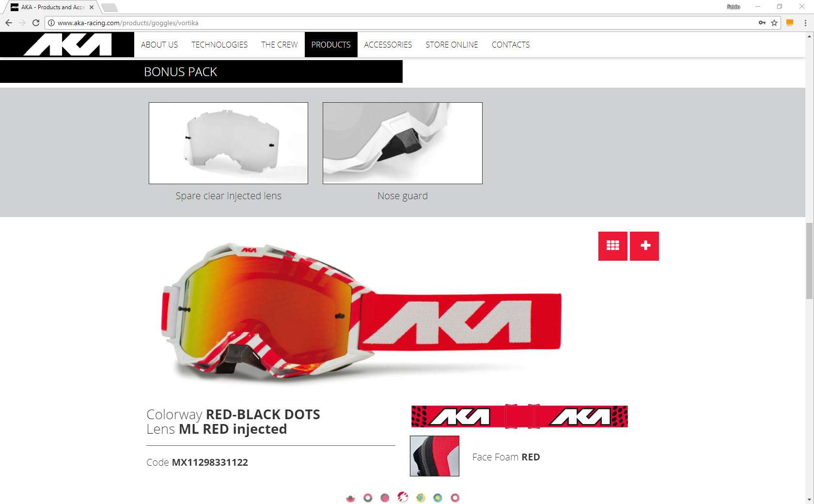Click the Spare clear injected lens thumbnail
Viewport: 814px width, 504px height.
point(228,143)
